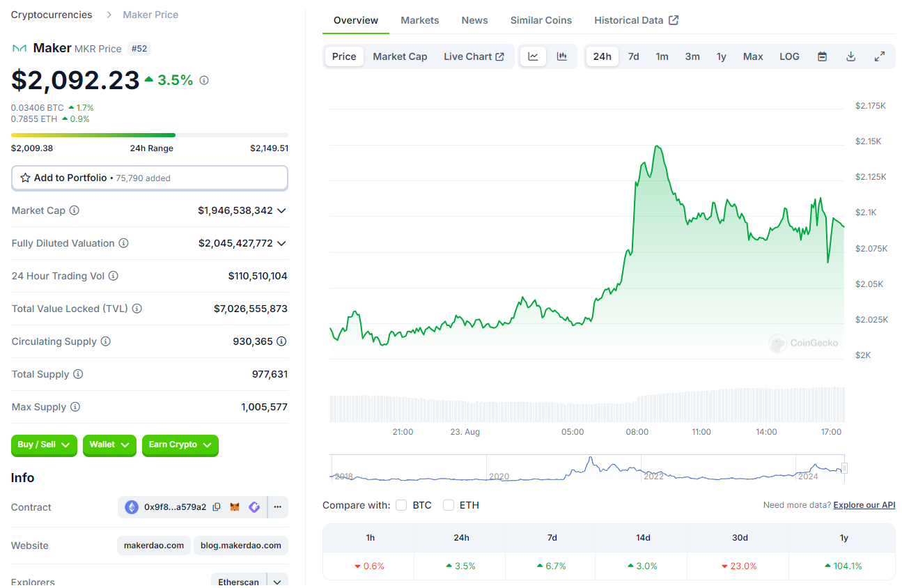
Task: Click the info icon next to the 930,365 value
Action: pos(281,341)
